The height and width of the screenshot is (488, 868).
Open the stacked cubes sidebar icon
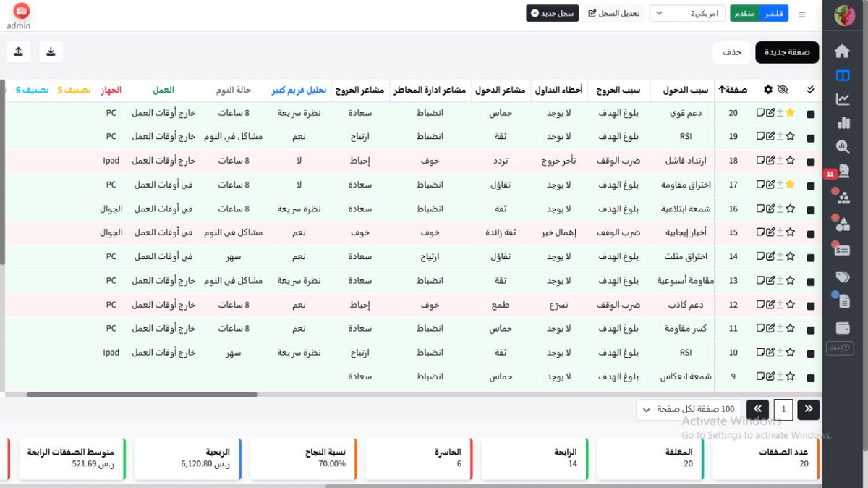(x=842, y=198)
